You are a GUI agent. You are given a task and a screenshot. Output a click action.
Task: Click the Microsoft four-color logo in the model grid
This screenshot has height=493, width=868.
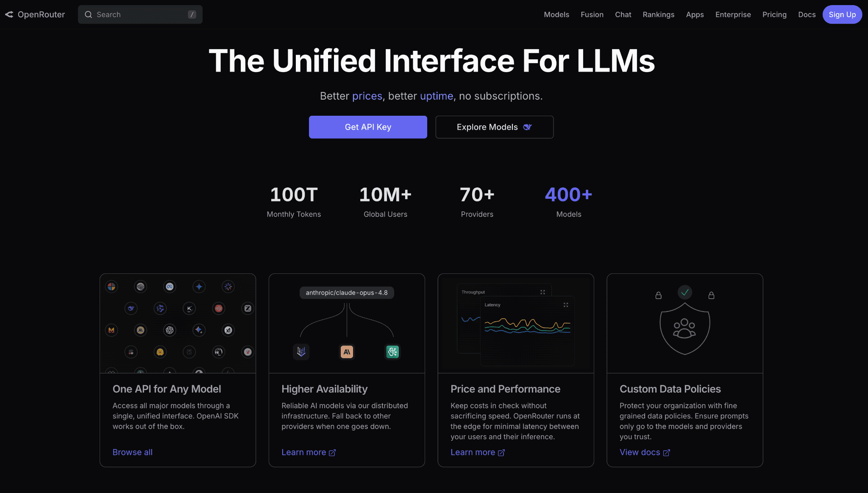(x=111, y=287)
